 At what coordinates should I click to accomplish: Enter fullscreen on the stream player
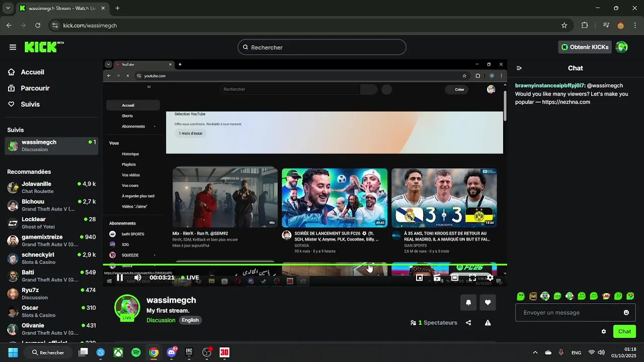472,278
